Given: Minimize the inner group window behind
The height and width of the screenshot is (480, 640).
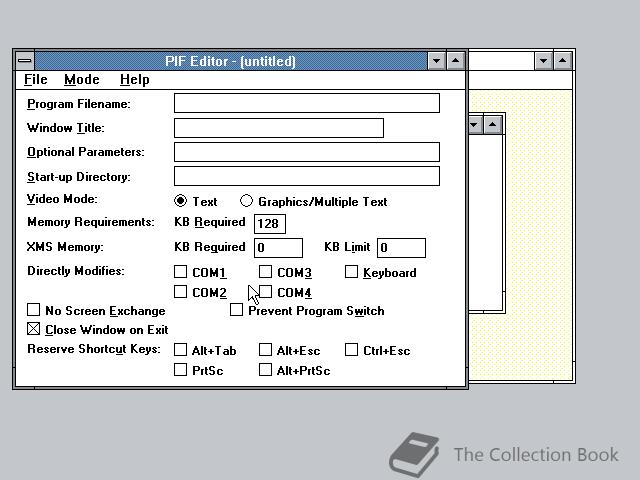Looking at the screenshot, I should pyautogui.click(x=474, y=124).
